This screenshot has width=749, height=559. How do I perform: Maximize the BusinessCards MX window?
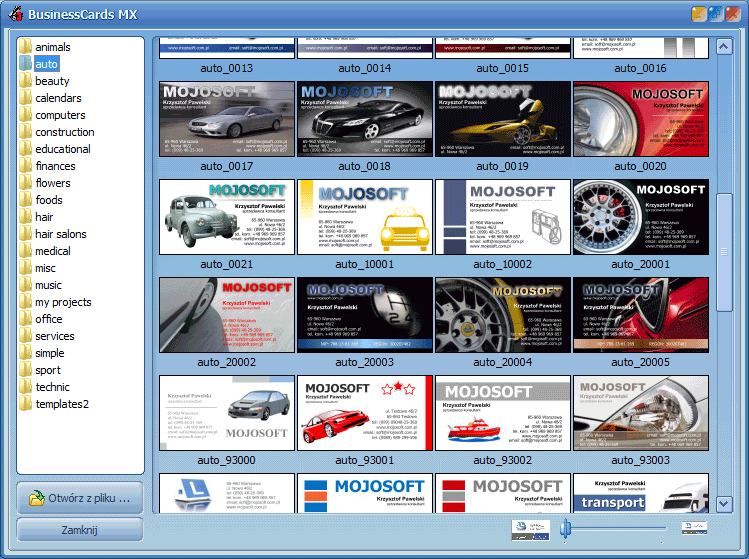coord(716,14)
